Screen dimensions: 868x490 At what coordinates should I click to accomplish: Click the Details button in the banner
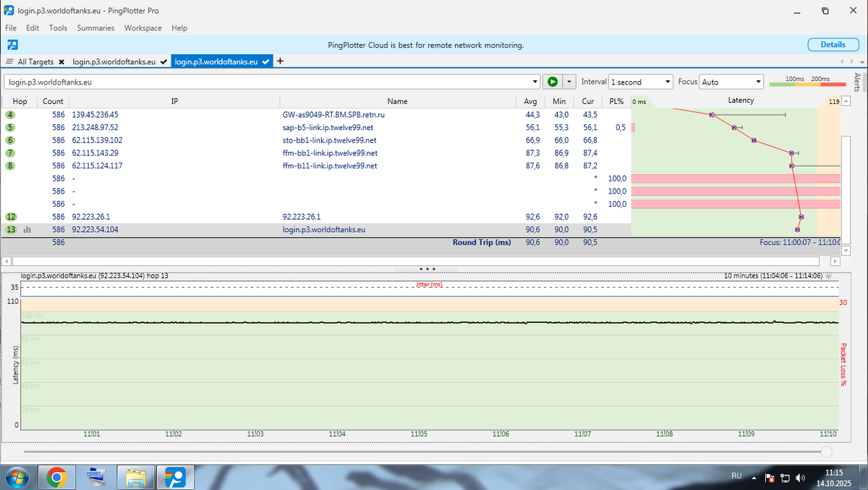[x=833, y=45]
